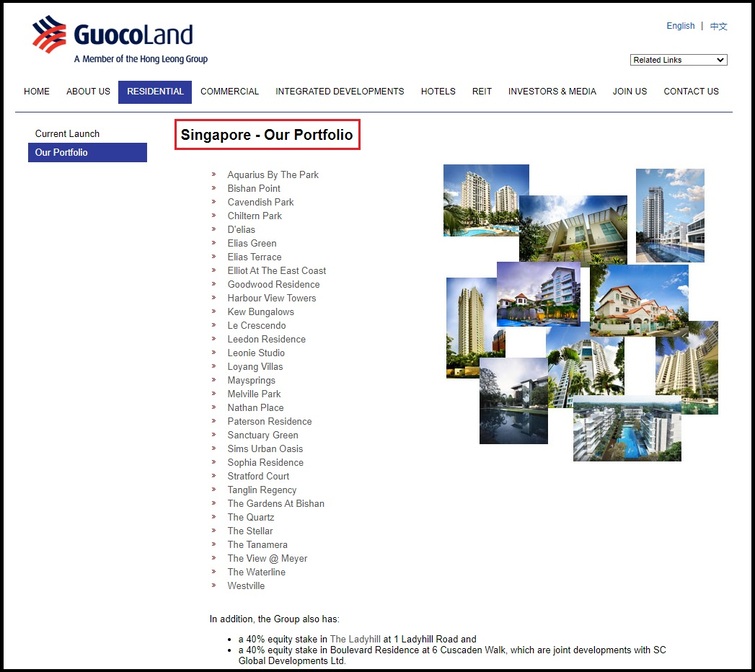
Task: Open the Related Links dropdown
Action: [x=678, y=60]
